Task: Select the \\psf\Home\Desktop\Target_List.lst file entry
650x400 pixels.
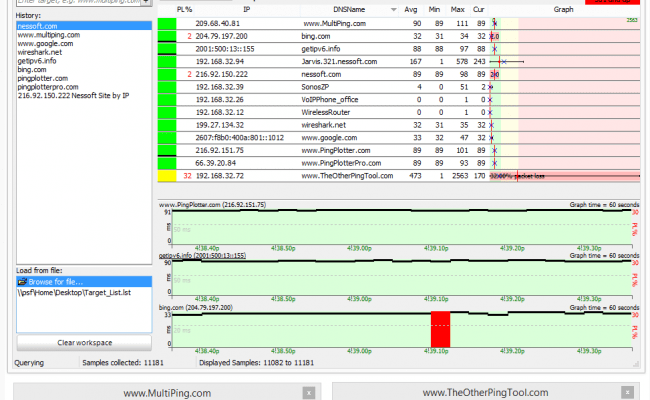Action: click(x=74, y=293)
